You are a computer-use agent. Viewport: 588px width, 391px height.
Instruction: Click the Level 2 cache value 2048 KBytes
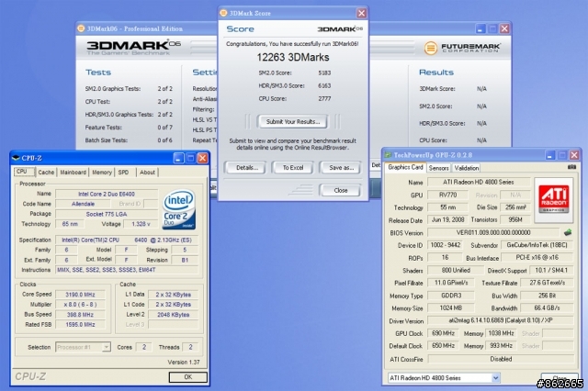click(x=174, y=315)
